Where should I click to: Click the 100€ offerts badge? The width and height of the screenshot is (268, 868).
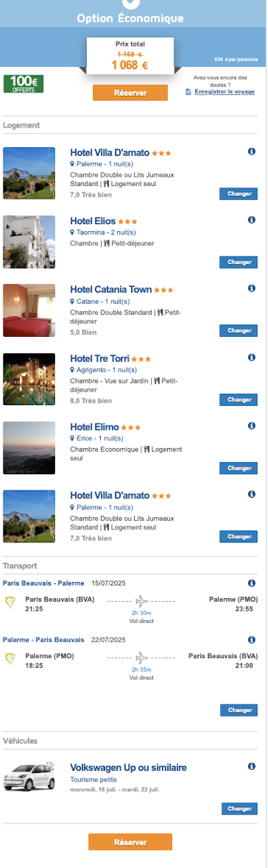[23, 84]
